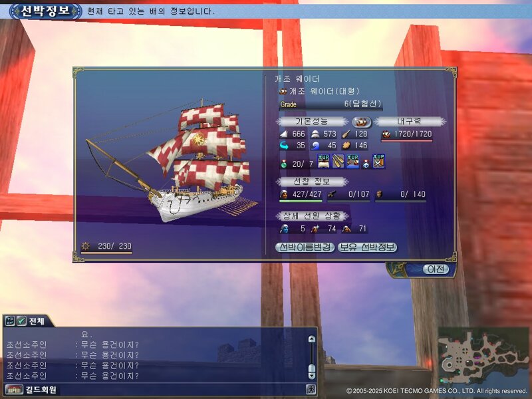
Task: Click the 선박정보 title header
Action: click(45, 11)
